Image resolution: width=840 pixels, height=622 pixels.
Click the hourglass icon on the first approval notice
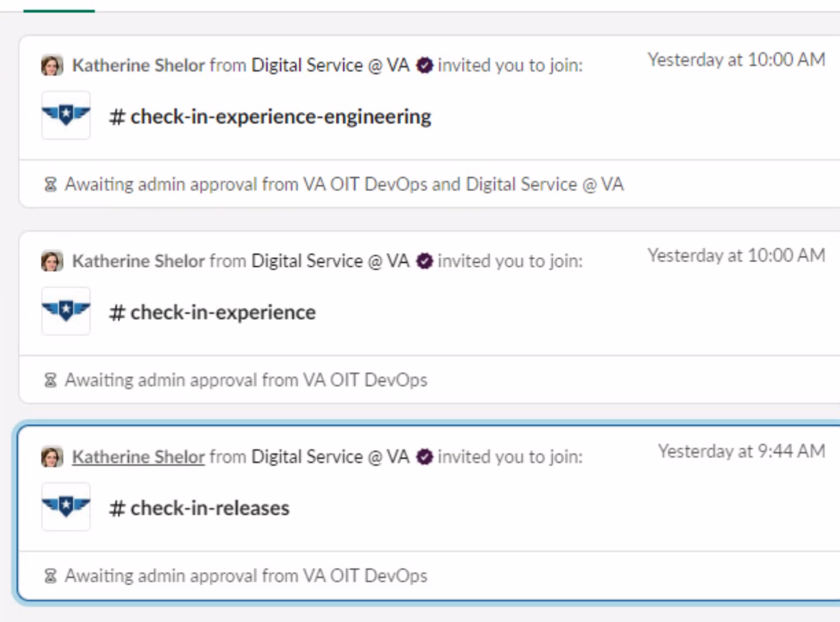pyautogui.click(x=50, y=184)
